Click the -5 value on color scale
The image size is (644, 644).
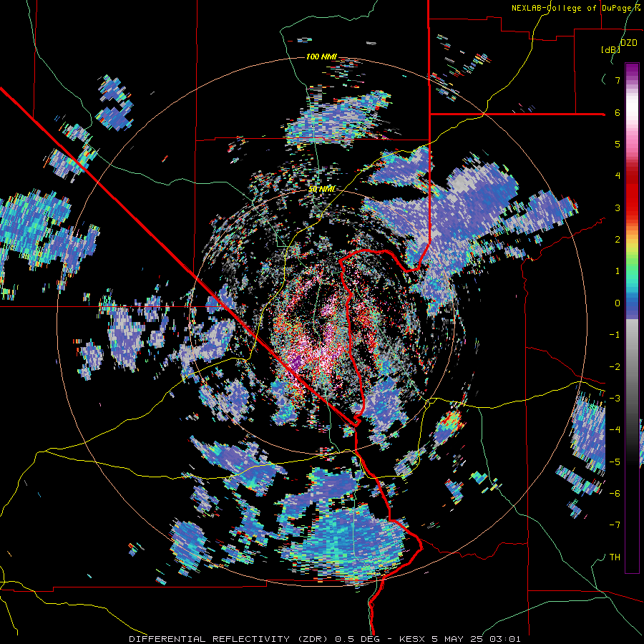[x=615, y=462]
